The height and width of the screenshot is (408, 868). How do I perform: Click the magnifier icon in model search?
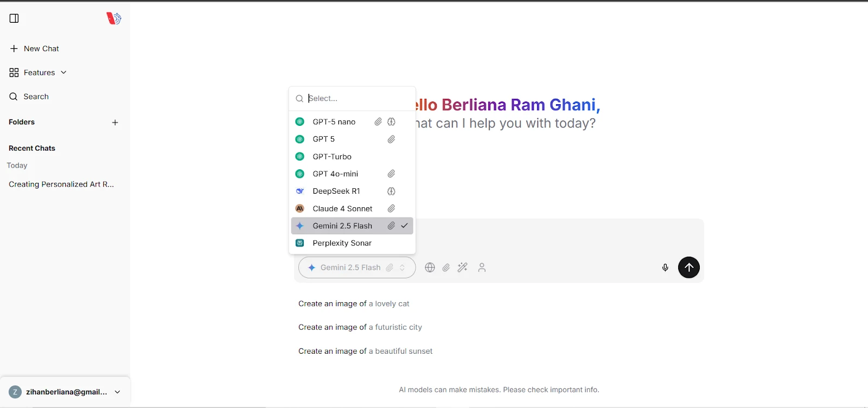pyautogui.click(x=299, y=99)
